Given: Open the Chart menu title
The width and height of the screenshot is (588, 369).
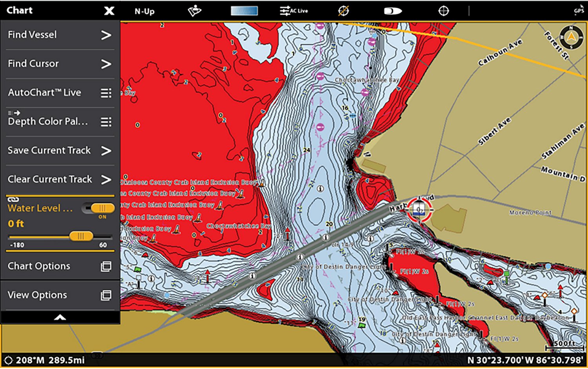Looking at the screenshot, I should pyautogui.click(x=20, y=10).
